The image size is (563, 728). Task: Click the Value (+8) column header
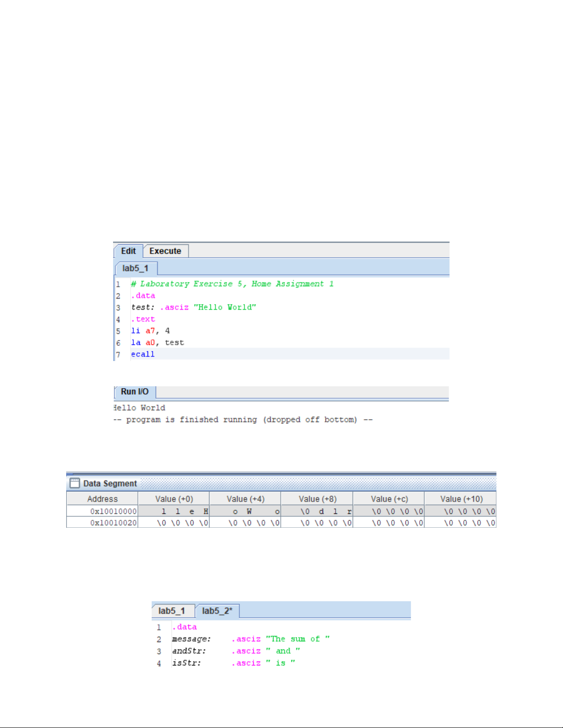[x=317, y=499]
